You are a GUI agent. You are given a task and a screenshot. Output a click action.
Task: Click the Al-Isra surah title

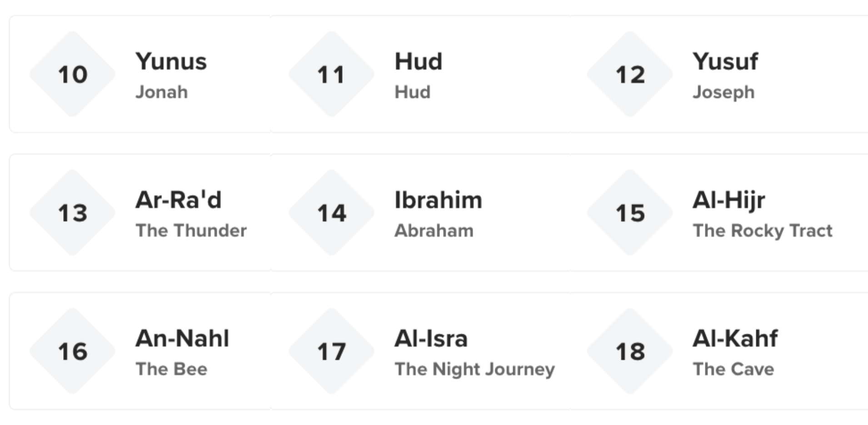point(431,339)
